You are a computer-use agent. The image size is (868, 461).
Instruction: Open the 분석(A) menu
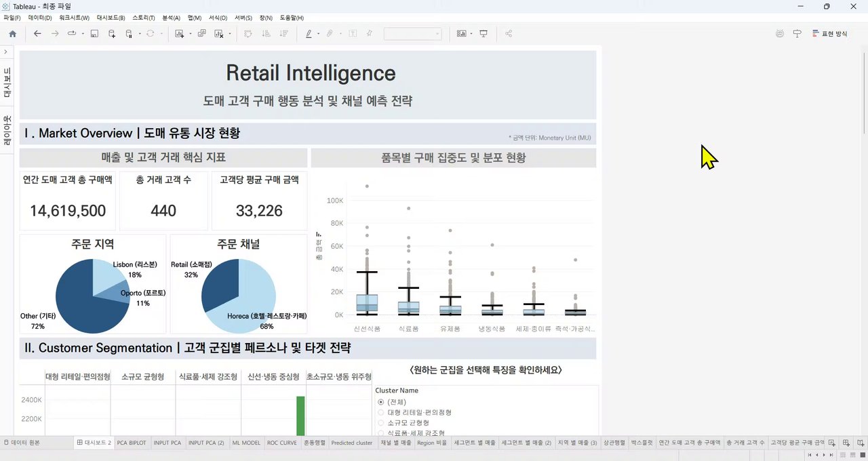point(171,18)
